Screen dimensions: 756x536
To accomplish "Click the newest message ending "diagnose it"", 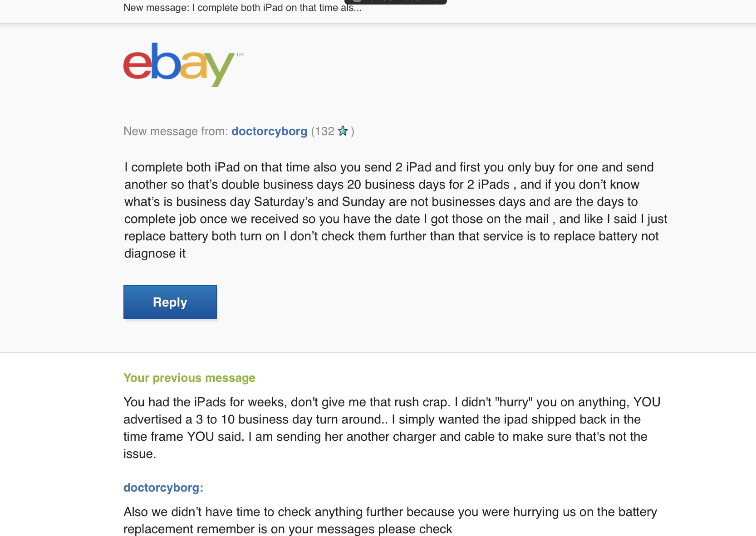I will tap(396, 210).
